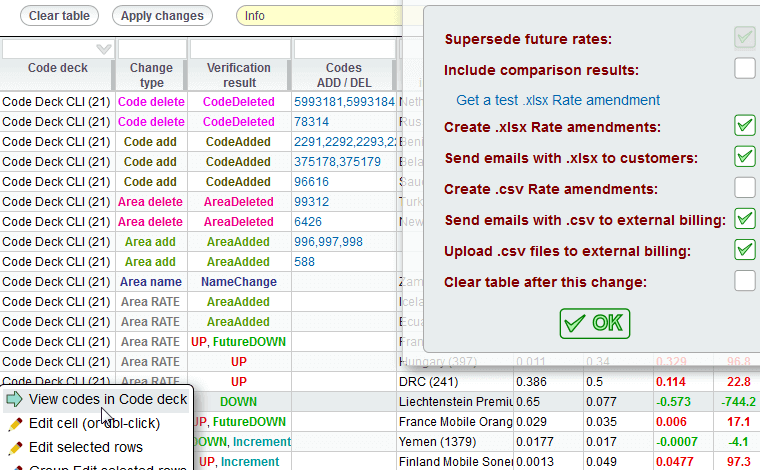Viewport: 760px width, 470px height.
Task: Select codes cell 96616
Action: 344,182
